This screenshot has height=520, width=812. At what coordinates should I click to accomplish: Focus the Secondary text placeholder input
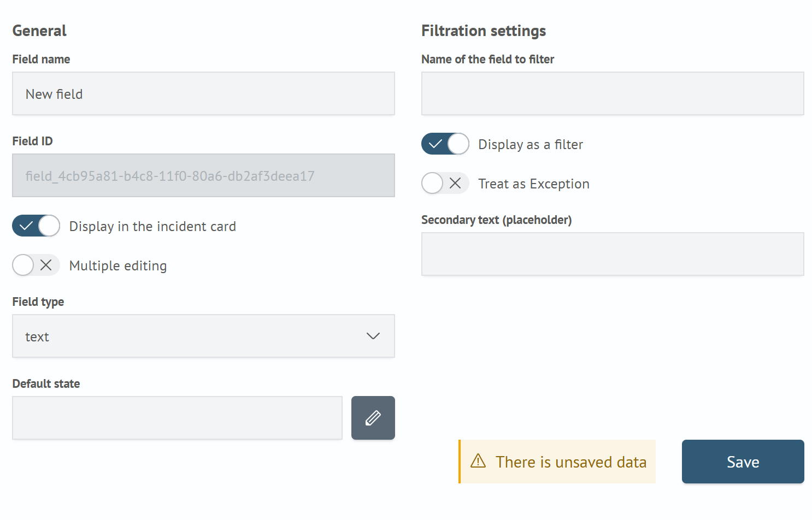[612, 254]
